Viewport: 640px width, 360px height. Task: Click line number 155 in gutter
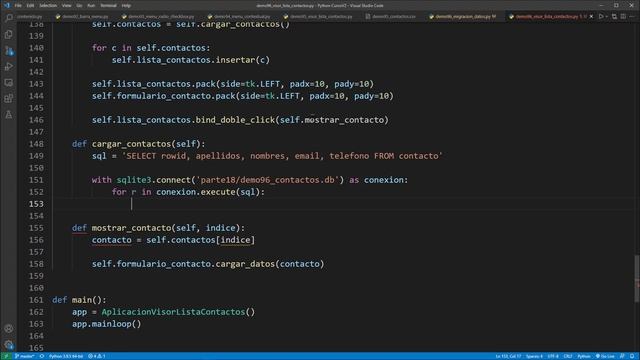point(36,228)
